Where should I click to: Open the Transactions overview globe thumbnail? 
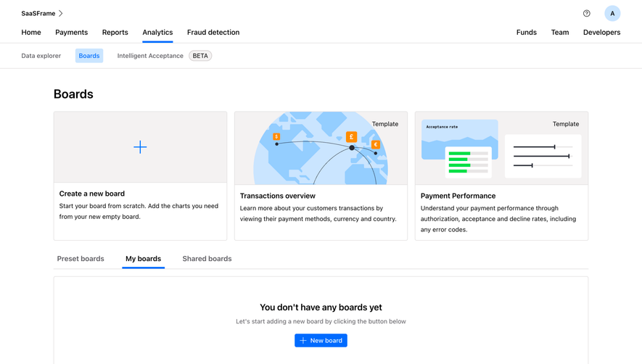[321, 148]
